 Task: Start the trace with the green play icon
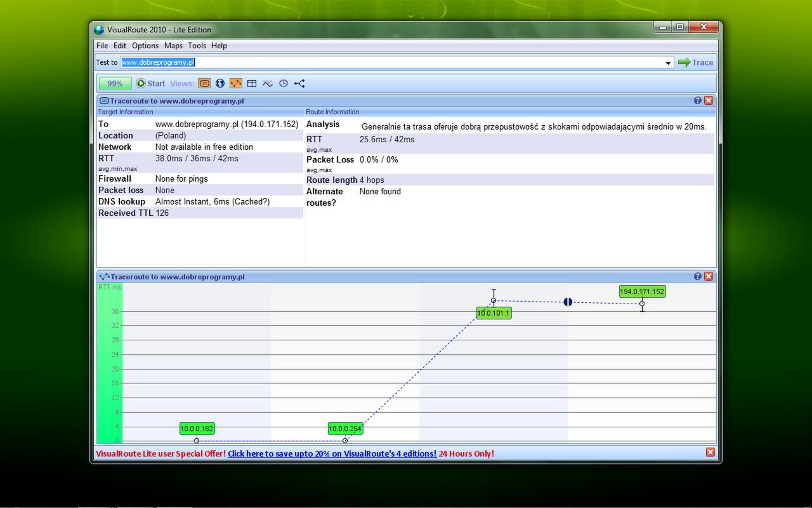[141, 83]
